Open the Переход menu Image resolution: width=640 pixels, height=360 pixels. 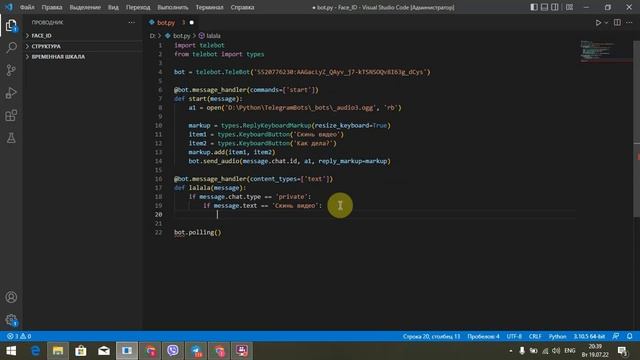click(138, 7)
